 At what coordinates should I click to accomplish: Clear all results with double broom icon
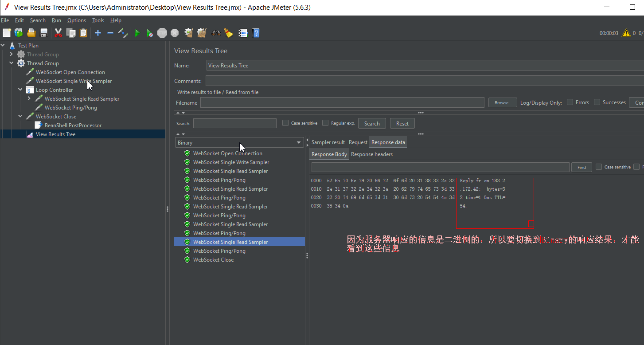(x=202, y=33)
